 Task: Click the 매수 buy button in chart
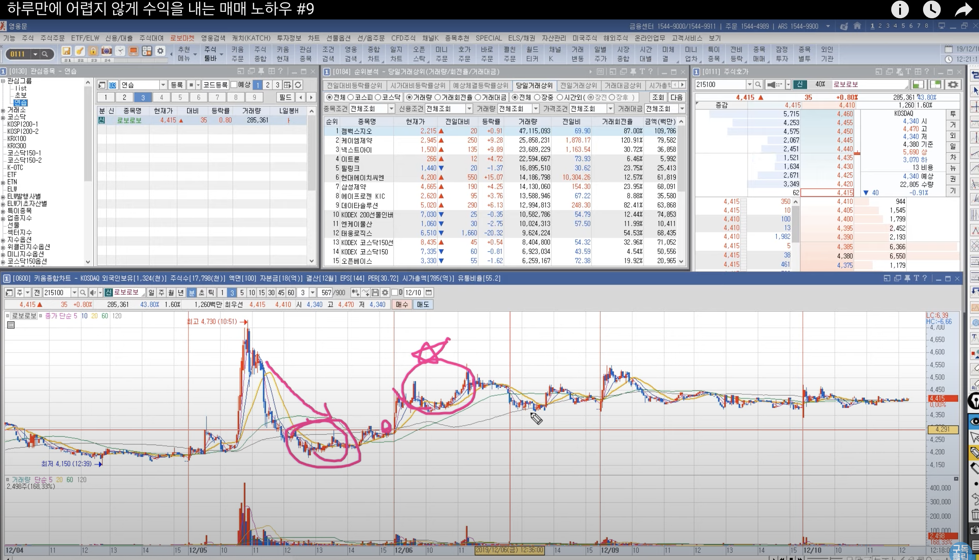pos(402,305)
